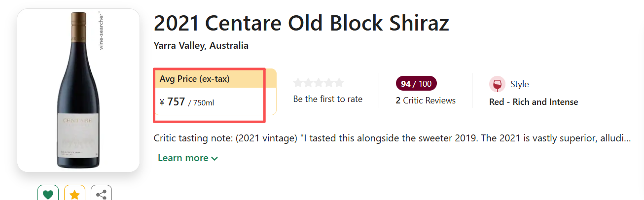This screenshot has height=200, width=644.
Task: Click the critic tasting note text
Action: pyautogui.click(x=392, y=138)
